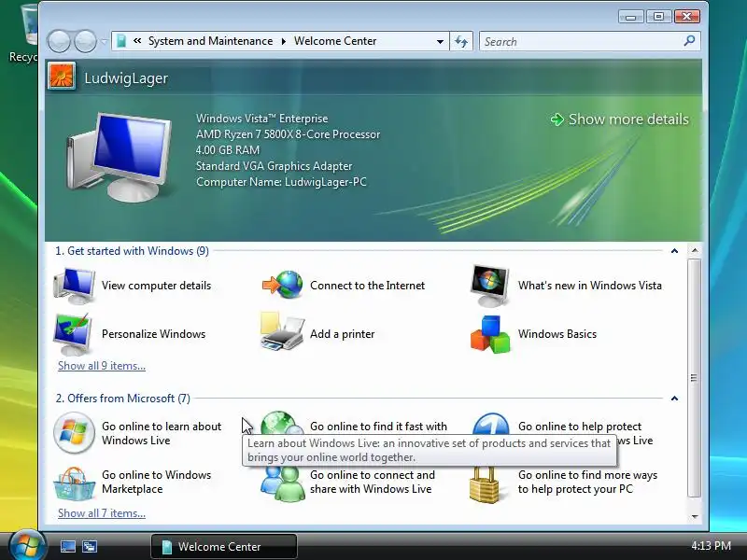Select the Personalize Windows monitor icon
This screenshot has width=747, height=560.
(x=74, y=334)
